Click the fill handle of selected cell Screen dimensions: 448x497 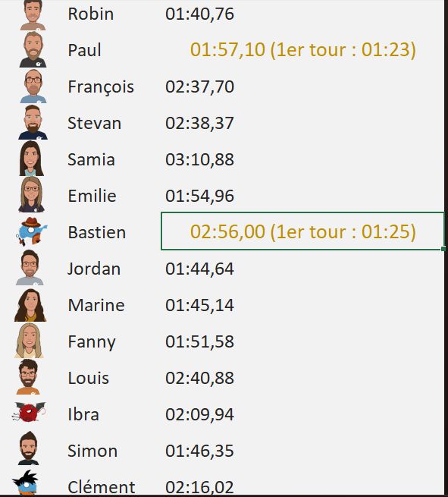coord(443,249)
